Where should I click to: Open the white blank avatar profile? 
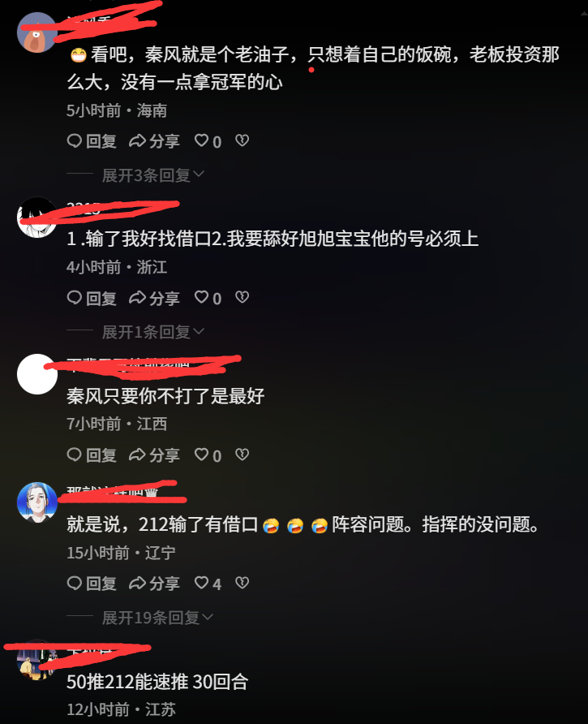tap(37, 374)
